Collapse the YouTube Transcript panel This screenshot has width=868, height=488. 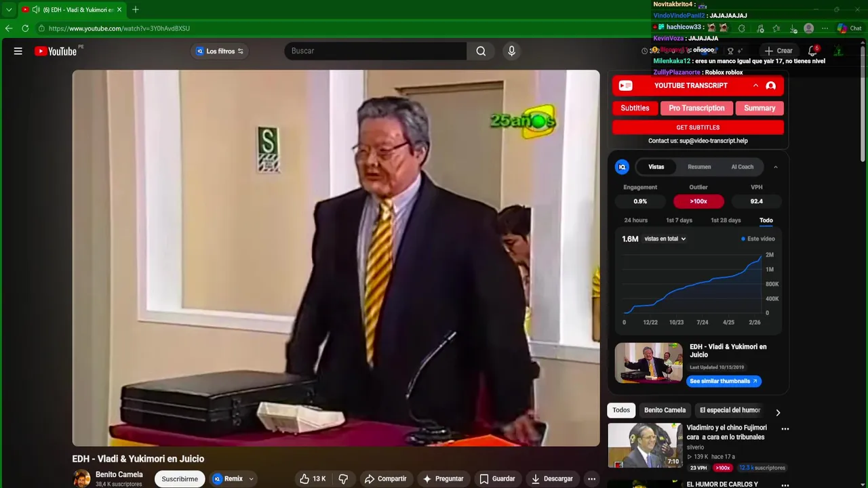[755, 85]
